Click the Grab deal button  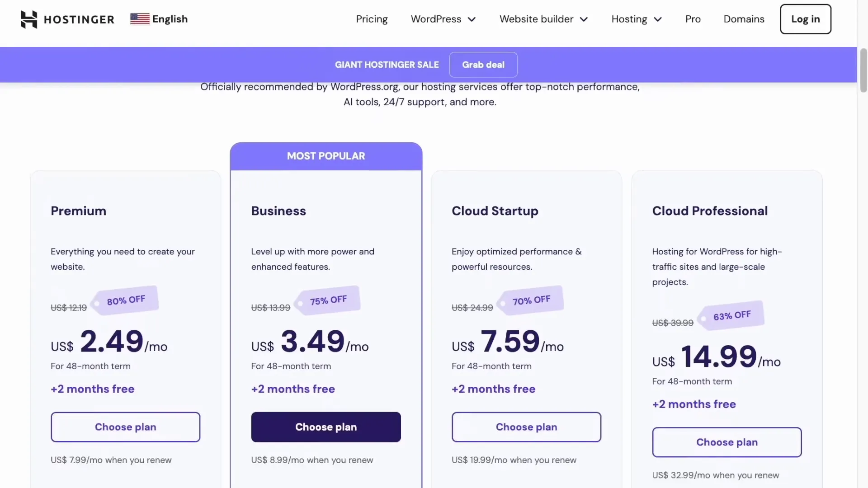point(483,65)
